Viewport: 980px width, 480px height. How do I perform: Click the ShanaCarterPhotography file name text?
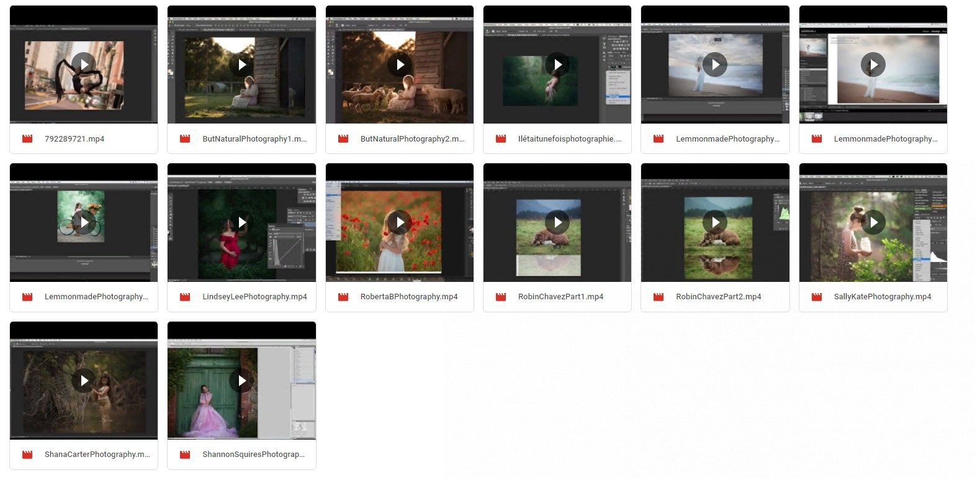click(97, 455)
